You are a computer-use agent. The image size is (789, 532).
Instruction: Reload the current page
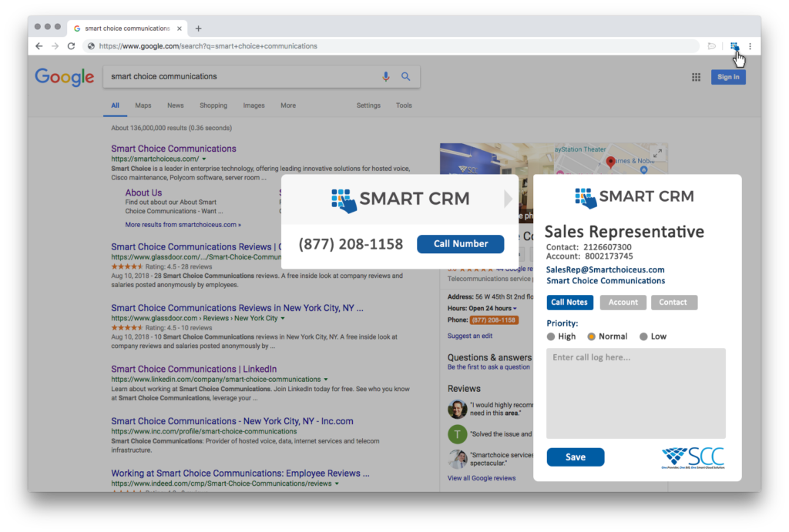[x=71, y=46]
